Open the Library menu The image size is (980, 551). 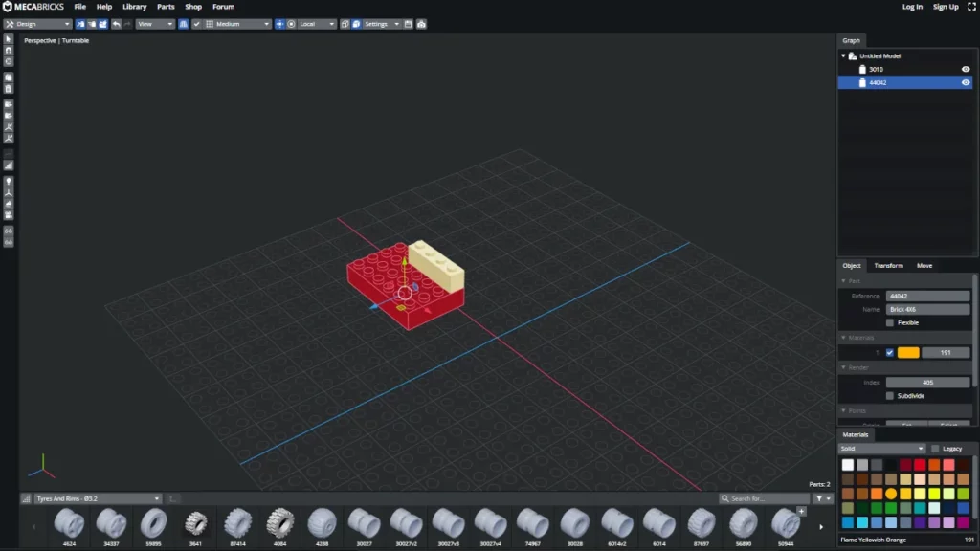pos(134,7)
